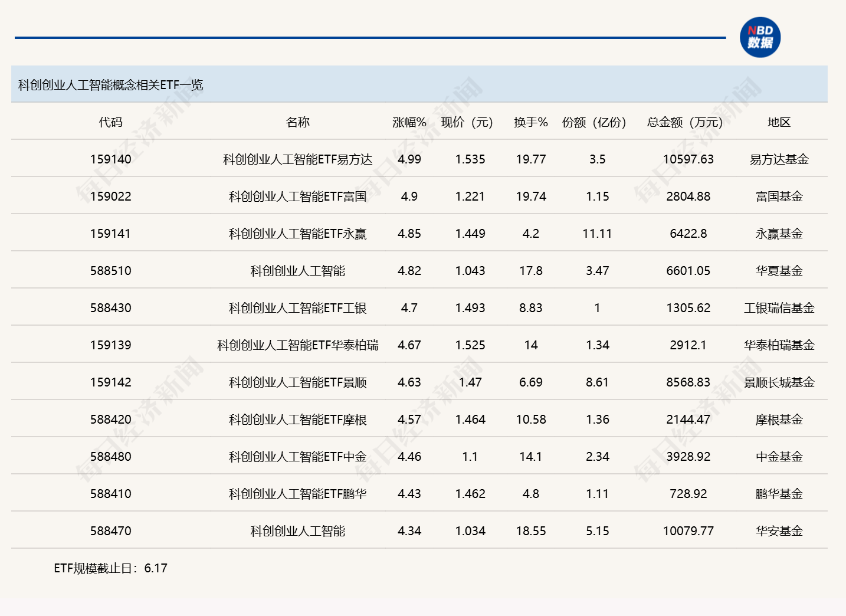Select the share value 11.11 for 159141
The height and width of the screenshot is (616, 846).
pyautogui.click(x=597, y=234)
